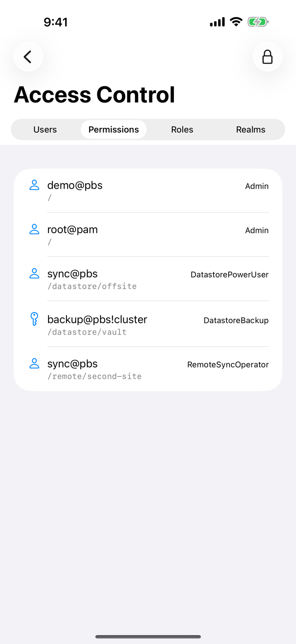The width and height of the screenshot is (296, 644).
Task: Open the Roles tab
Action: click(x=182, y=129)
